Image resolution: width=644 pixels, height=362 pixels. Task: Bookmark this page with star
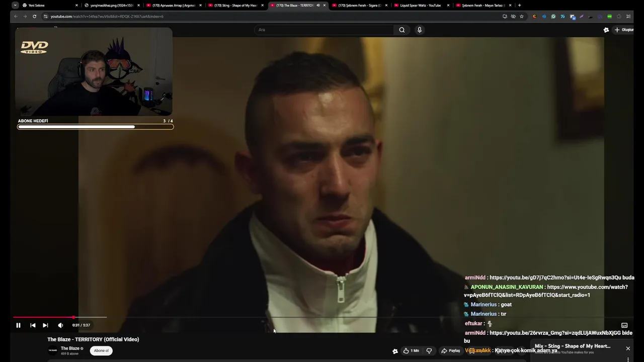522,16
